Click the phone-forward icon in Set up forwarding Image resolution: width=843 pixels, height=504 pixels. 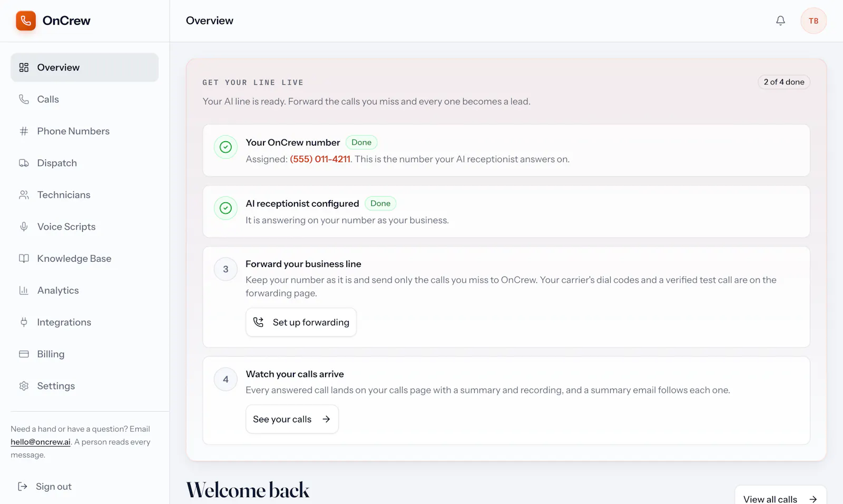[x=258, y=322]
